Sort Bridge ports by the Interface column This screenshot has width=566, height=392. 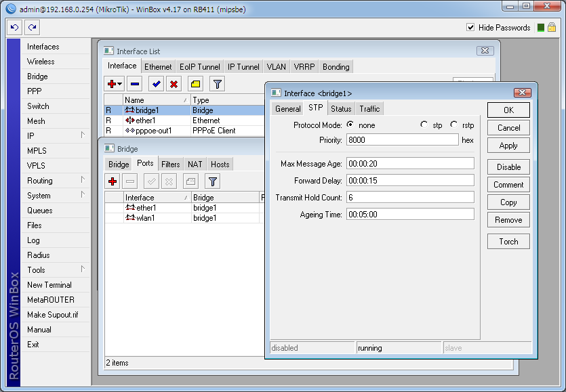tap(157, 197)
